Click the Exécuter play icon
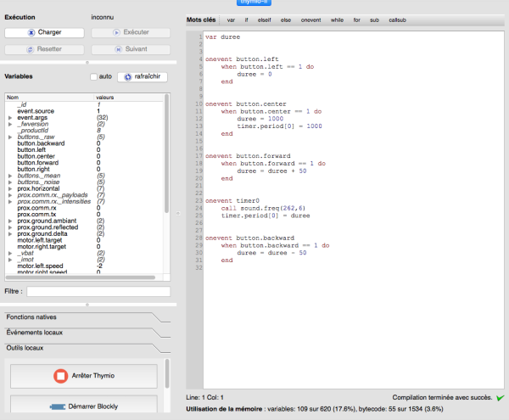The height and width of the screenshot is (420, 509). pos(116,32)
